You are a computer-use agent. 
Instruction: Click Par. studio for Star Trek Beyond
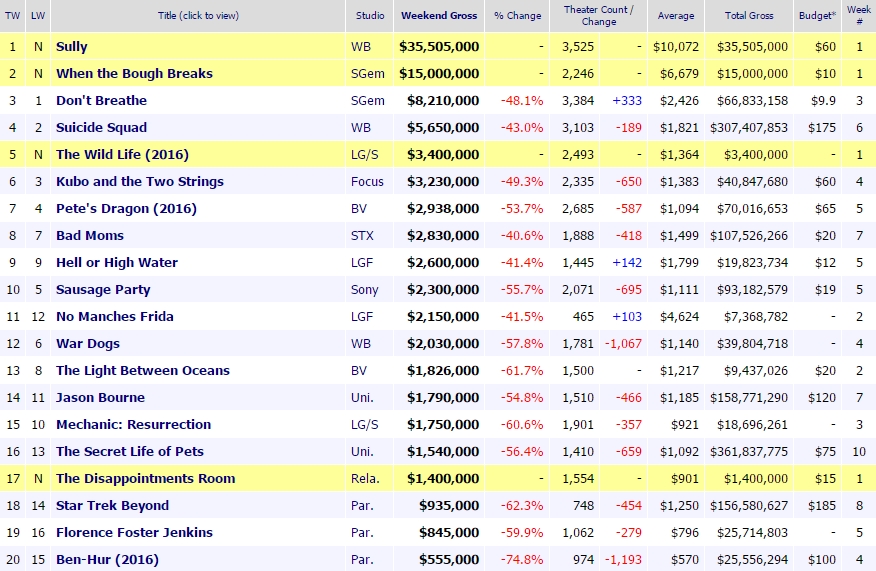pyautogui.click(x=361, y=506)
